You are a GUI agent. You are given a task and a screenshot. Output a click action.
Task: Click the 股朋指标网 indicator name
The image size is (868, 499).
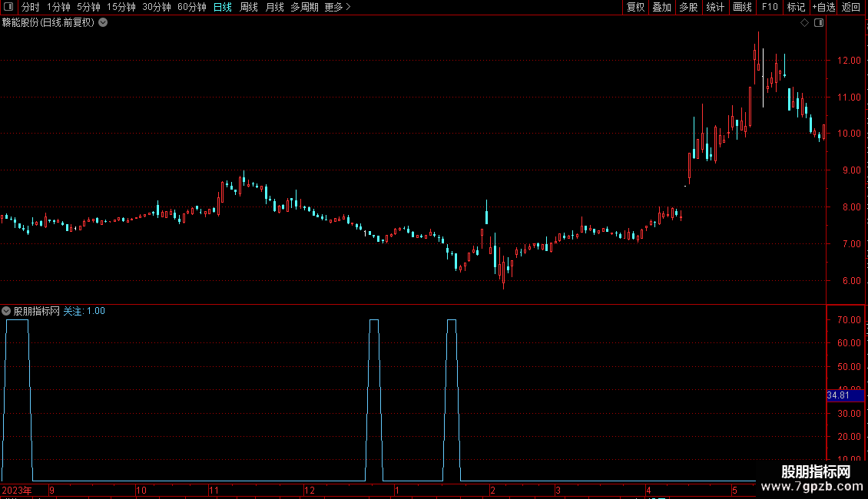37,312
